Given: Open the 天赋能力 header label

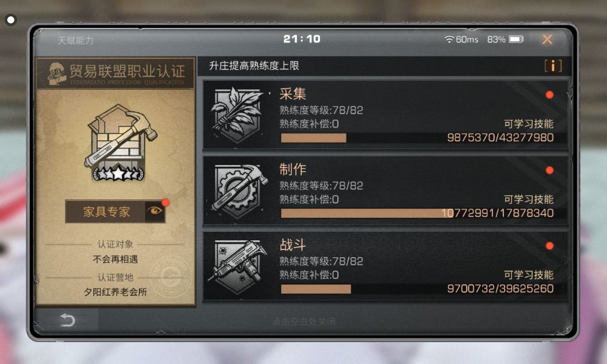Looking at the screenshot, I should click(75, 40).
